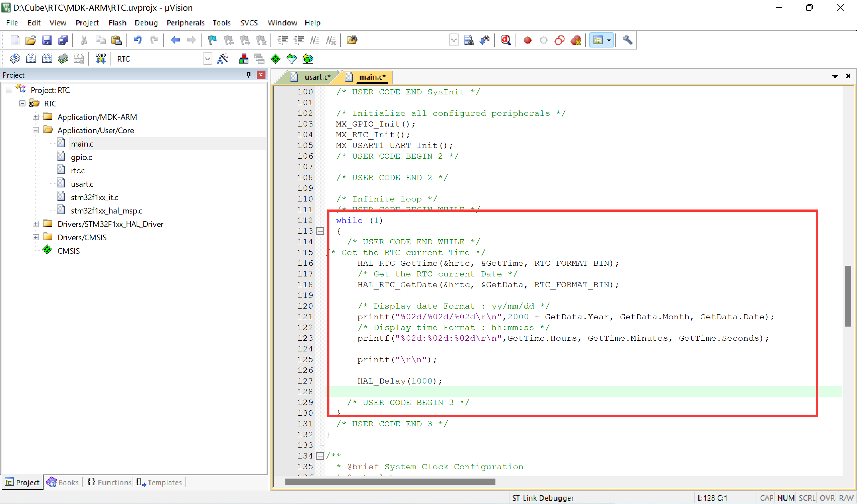The width and height of the screenshot is (857, 504).
Task: Open the Peripherals menu
Action: click(185, 23)
